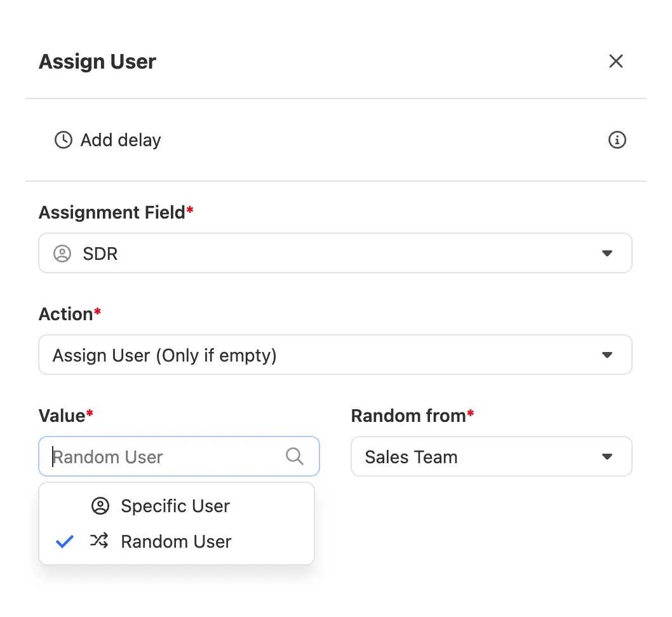Expand the Assignment Field dropdown arrow
This screenshot has width=672, height=617.
(607, 254)
